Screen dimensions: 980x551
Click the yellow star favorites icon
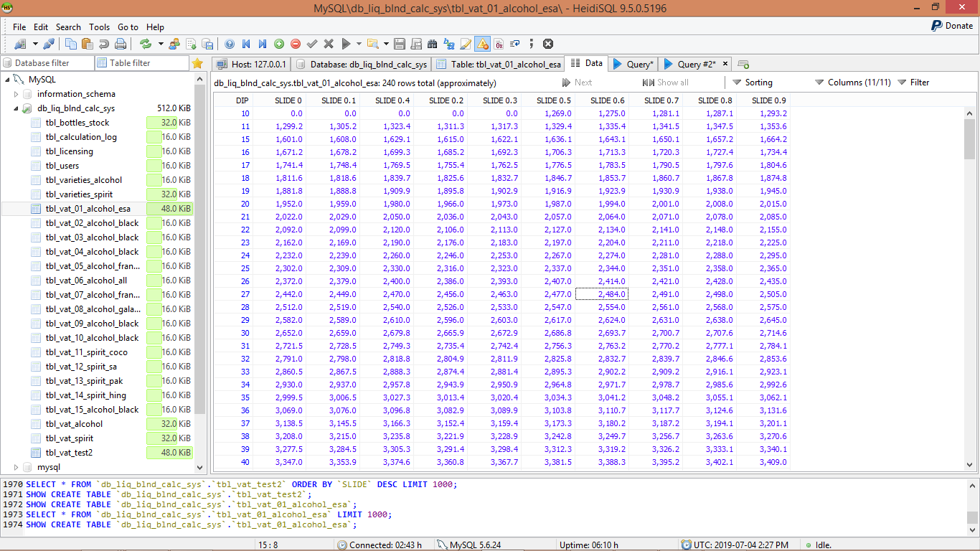197,63
